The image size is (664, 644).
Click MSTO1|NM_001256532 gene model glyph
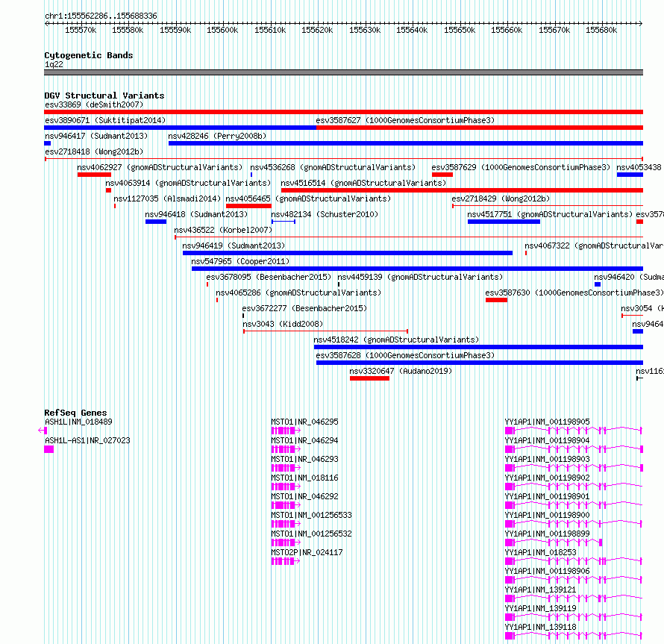286,543
